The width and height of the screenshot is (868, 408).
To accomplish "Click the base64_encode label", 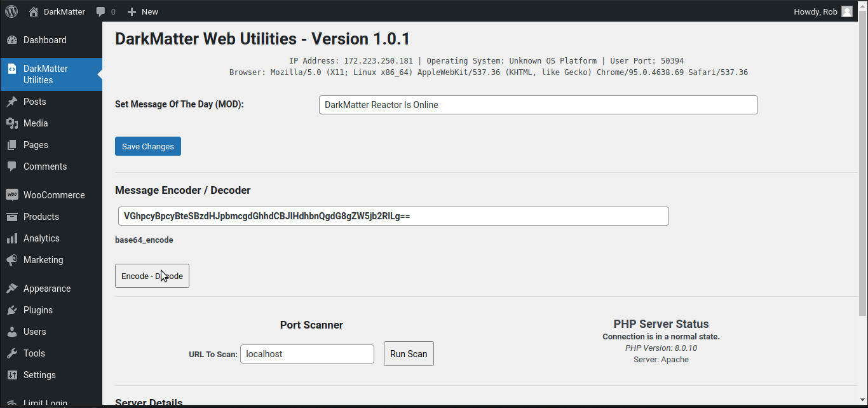I will coord(144,240).
